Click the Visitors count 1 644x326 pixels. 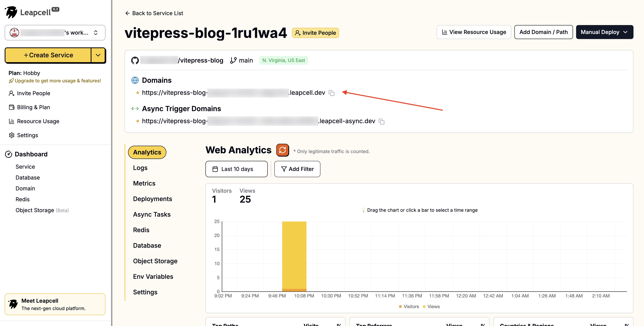point(214,199)
